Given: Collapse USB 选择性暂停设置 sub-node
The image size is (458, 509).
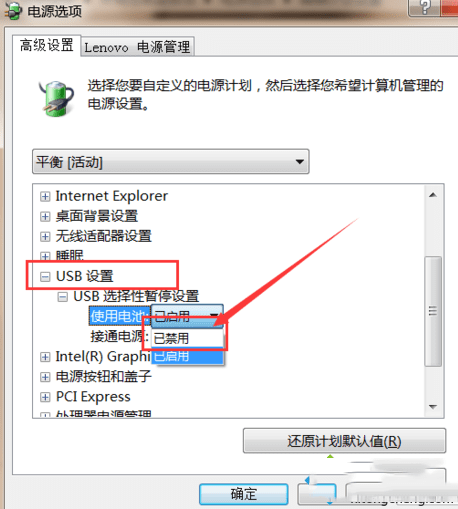Looking at the screenshot, I should [x=62, y=297].
